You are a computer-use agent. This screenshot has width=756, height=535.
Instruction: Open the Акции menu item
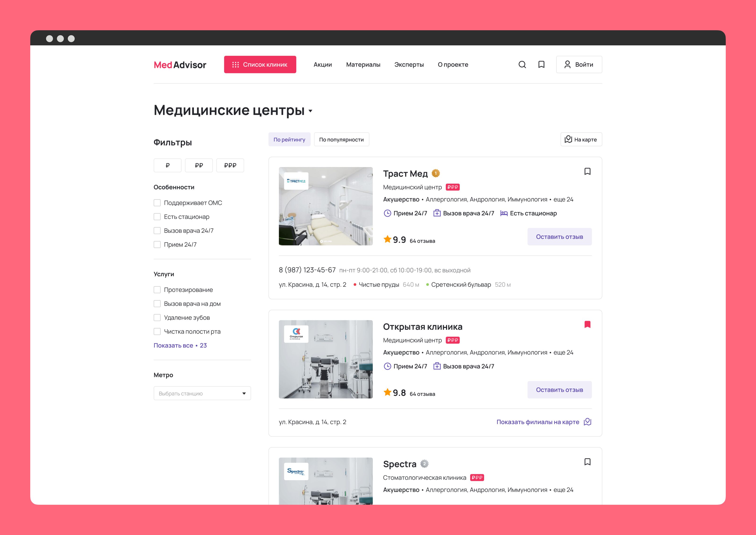322,65
